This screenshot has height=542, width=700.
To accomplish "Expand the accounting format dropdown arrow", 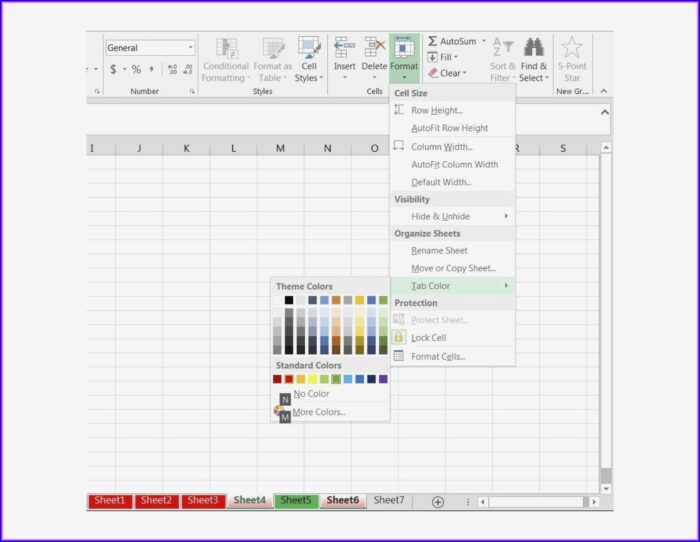I will (x=125, y=69).
